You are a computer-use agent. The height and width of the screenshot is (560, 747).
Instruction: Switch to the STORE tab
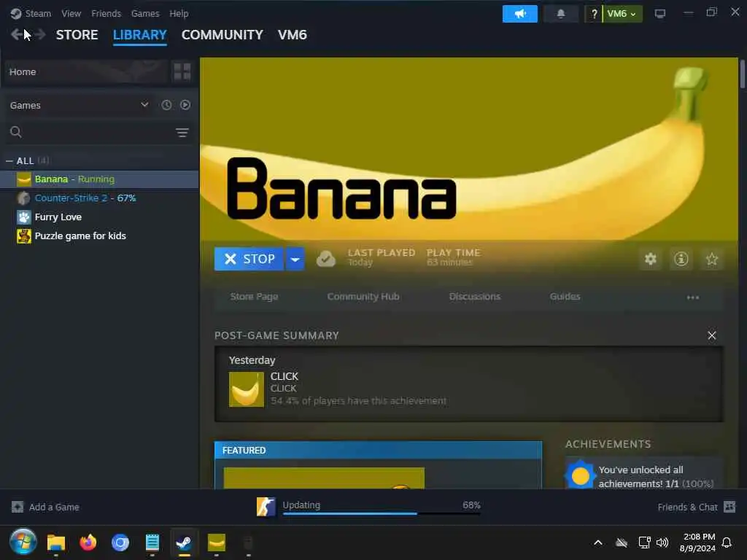[77, 35]
